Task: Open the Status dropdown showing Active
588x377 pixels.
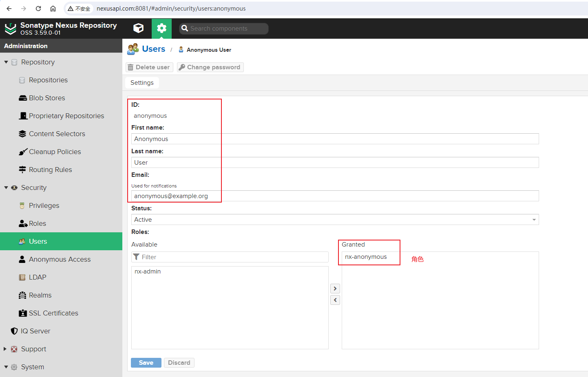Action: (335, 220)
